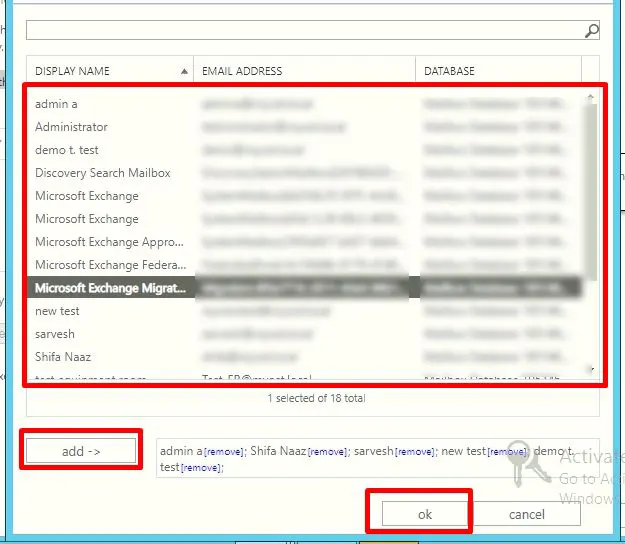Sort by DATABASE column header

(x=498, y=71)
